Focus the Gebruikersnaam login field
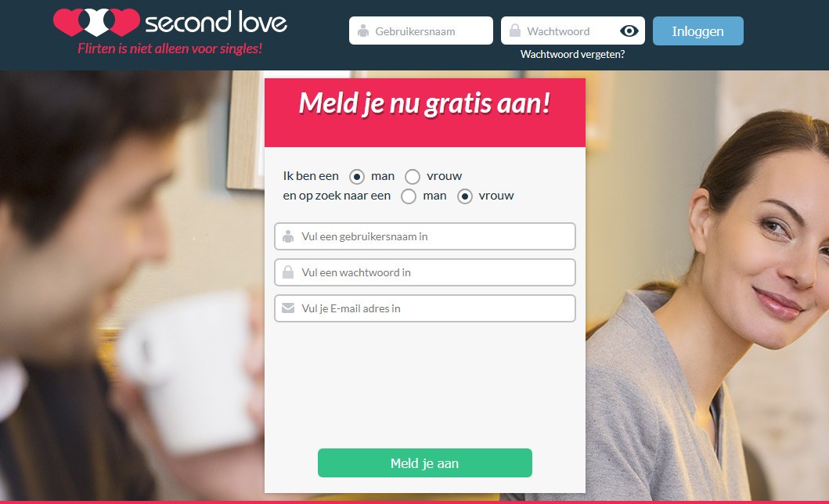The height and width of the screenshot is (504, 829). pyautogui.click(x=421, y=31)
